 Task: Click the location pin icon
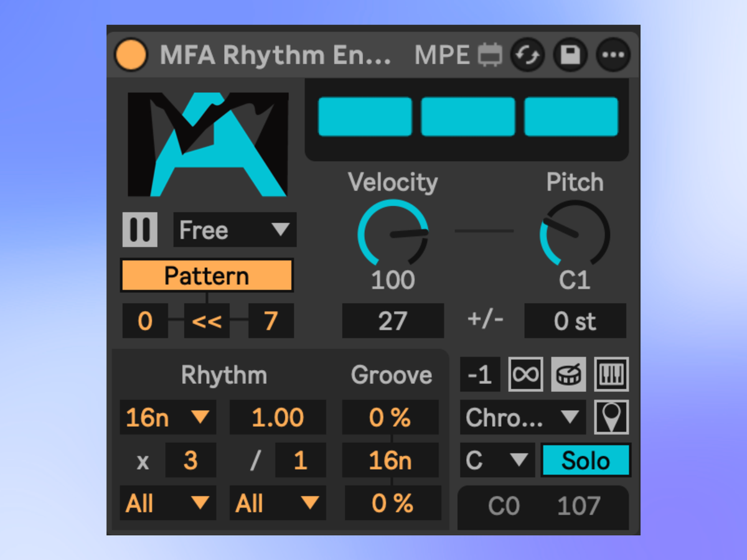coord(611,418)
